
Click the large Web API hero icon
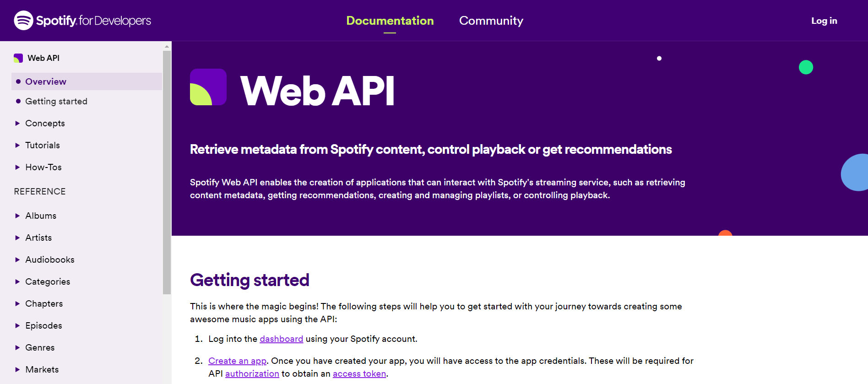click(x=208, y=87)
